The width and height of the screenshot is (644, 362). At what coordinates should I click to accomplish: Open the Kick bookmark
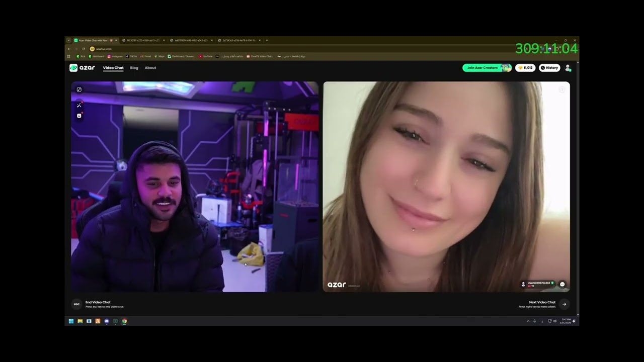[80, 56]
